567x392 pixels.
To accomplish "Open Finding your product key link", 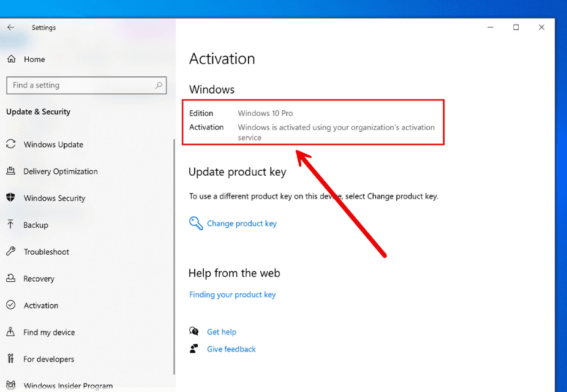I will coord(233,295).
